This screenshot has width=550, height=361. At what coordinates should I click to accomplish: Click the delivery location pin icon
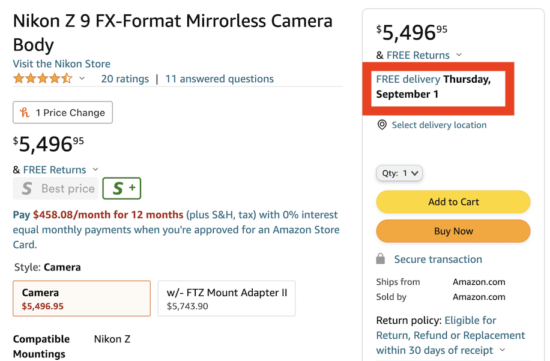[382, 125]
